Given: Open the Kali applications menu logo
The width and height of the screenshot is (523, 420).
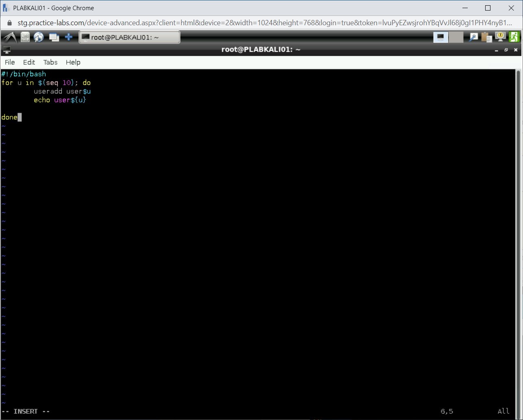Looking at the screenshot, I should 10,37.
